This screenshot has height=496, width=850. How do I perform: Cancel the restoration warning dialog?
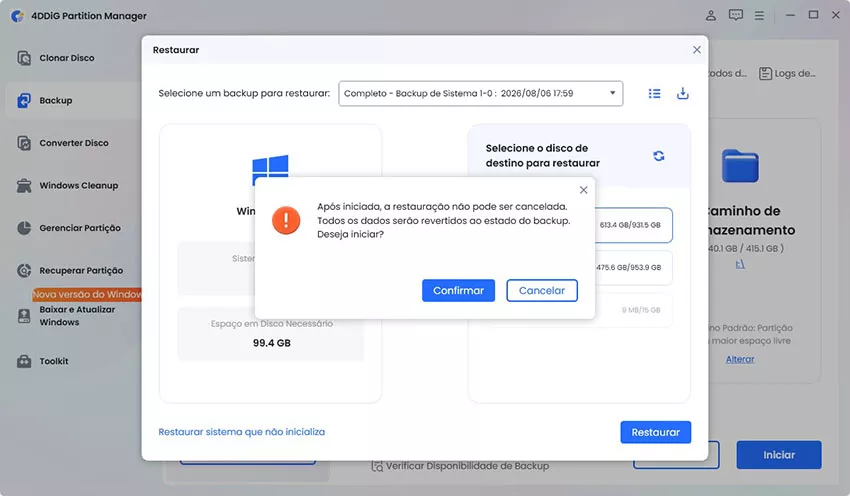point(542,291)
